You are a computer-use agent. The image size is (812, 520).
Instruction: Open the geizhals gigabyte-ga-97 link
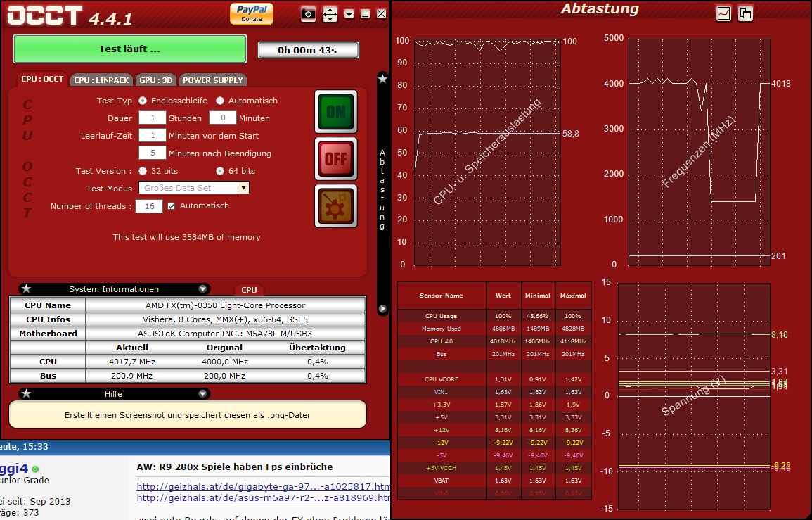coord(263,486)
